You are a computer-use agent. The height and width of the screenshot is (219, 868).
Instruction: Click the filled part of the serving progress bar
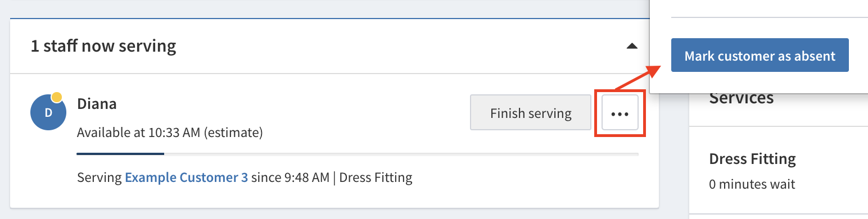[x=120, y=153]
